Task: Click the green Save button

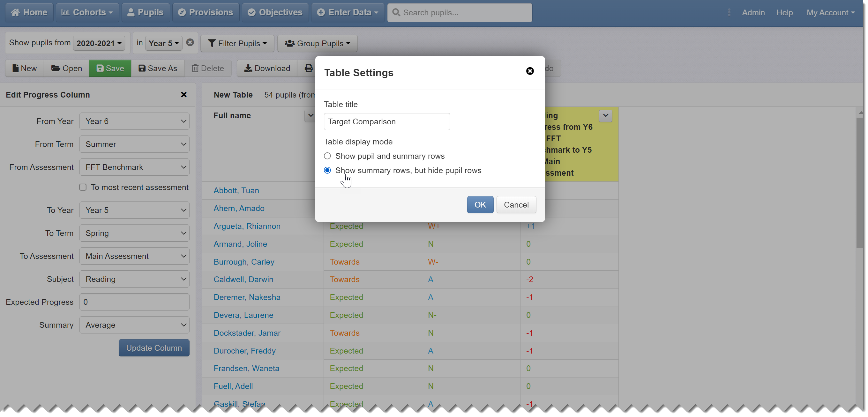Action: (110, 68)
